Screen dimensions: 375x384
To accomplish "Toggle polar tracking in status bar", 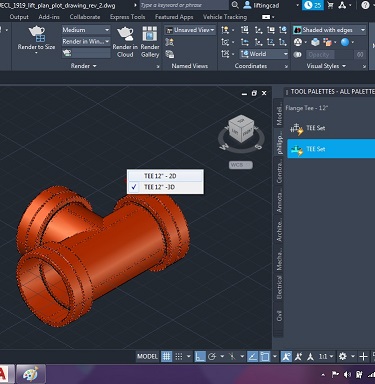I will (212, 356).
